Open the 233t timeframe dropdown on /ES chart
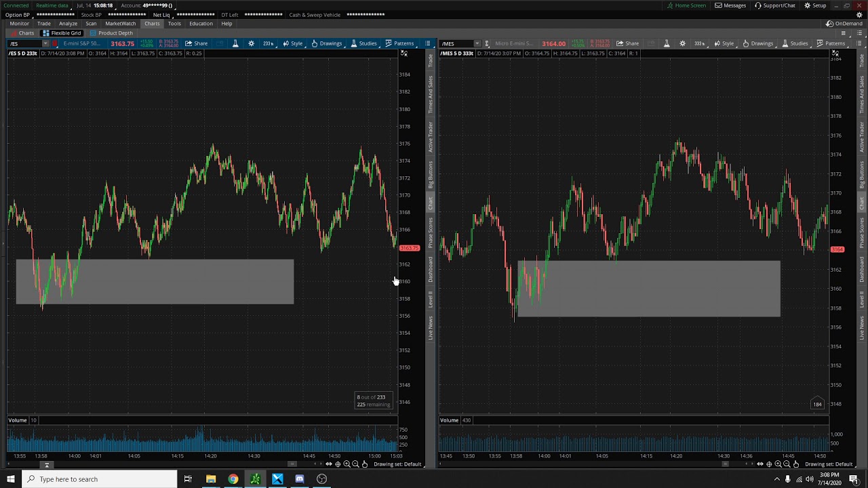 click(269, 43)
